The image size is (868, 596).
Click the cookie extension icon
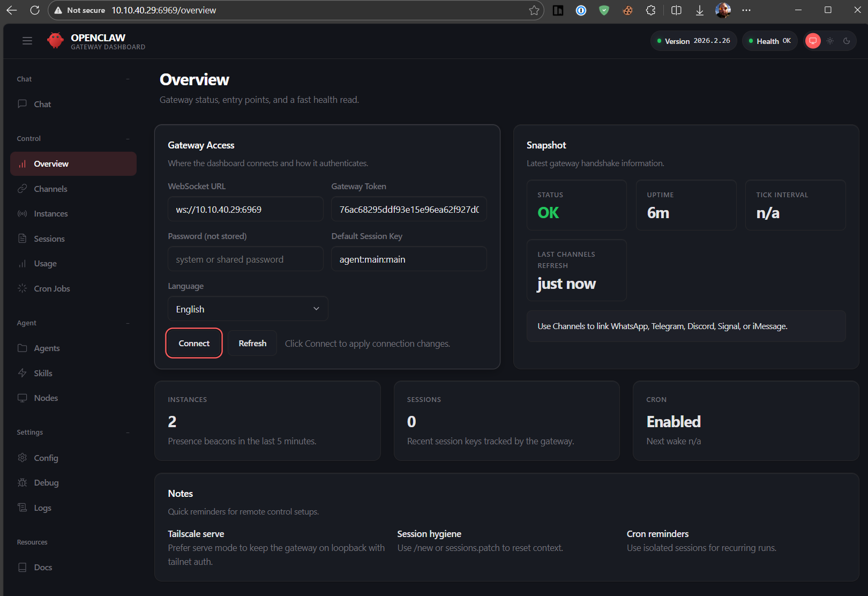click(x=627, y=10)
